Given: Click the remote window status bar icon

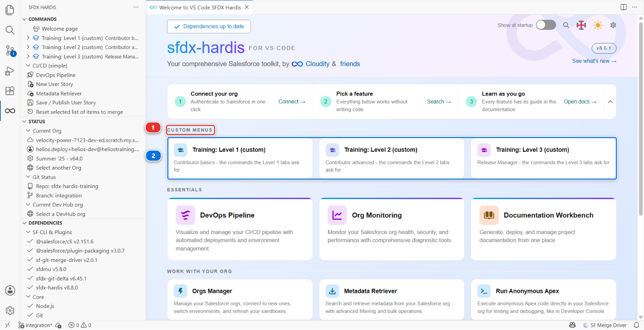Looking at the screenshot, I should [7, 325].
